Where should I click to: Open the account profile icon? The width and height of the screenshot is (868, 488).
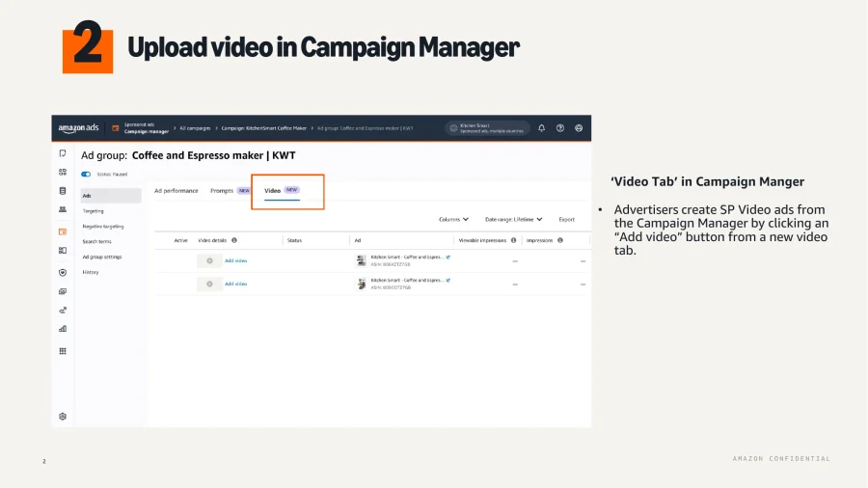click(x=579, y=128)
